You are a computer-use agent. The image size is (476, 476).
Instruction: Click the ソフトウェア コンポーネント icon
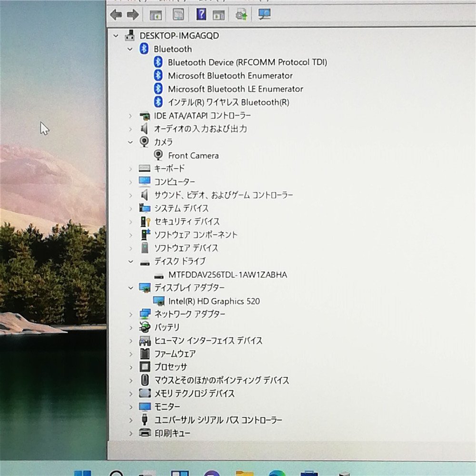point(146,235)
